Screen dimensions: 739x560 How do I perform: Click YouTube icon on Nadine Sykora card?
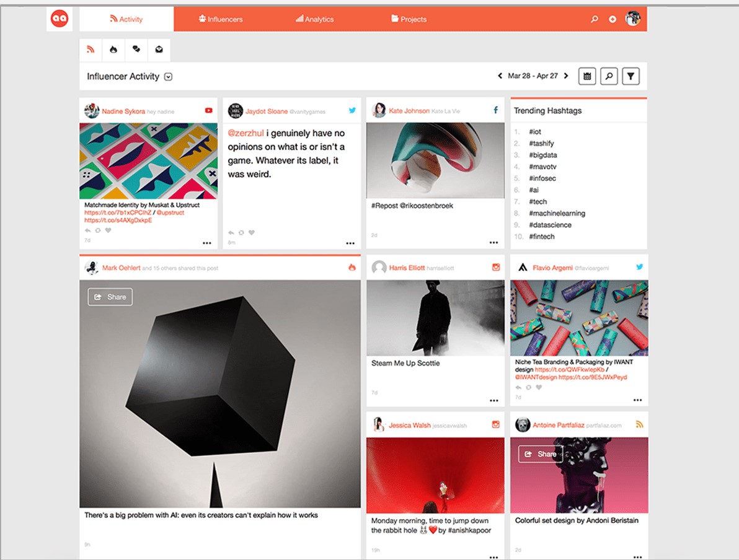tap(208, 111)
